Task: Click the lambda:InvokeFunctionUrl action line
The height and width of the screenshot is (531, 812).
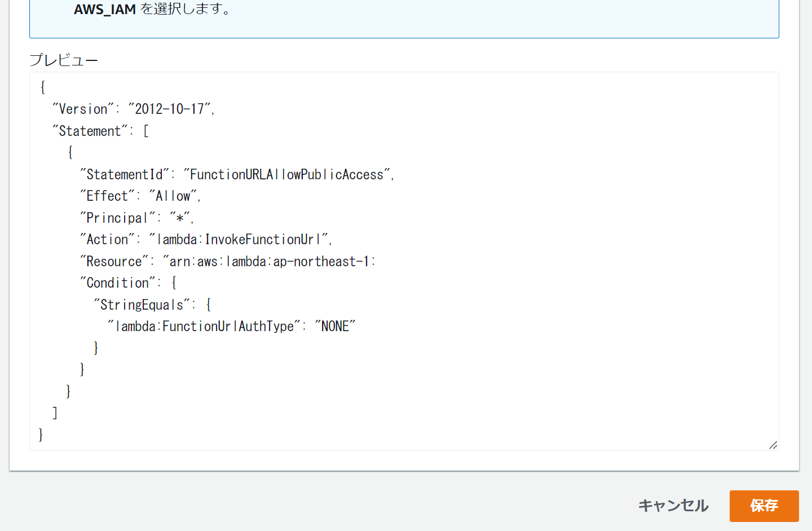Action: coord(206,239)
